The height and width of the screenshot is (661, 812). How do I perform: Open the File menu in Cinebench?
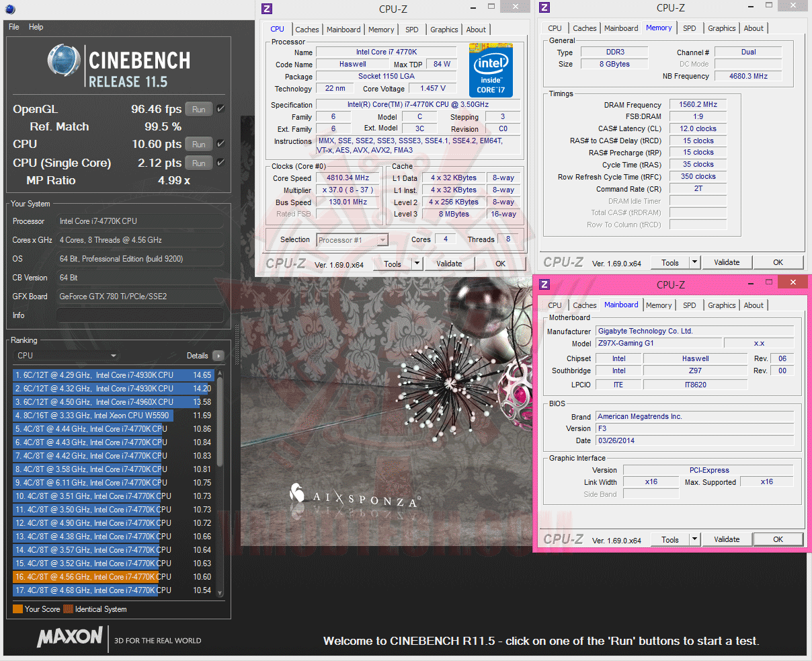(14, 27)
